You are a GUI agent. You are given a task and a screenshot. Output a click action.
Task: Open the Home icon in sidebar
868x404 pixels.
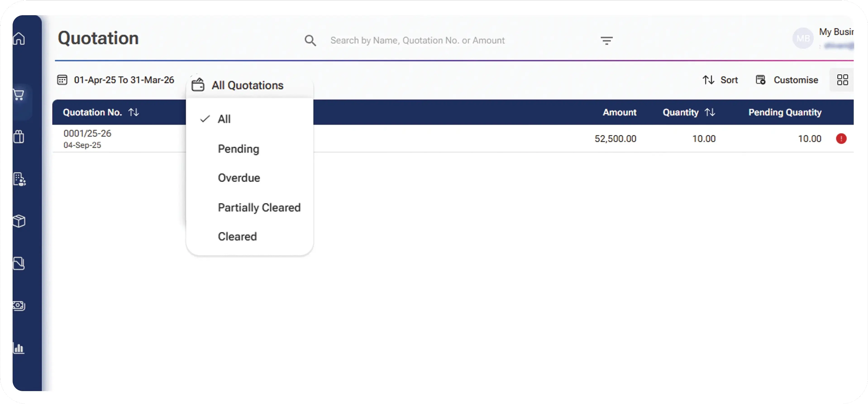click(19, 38)
